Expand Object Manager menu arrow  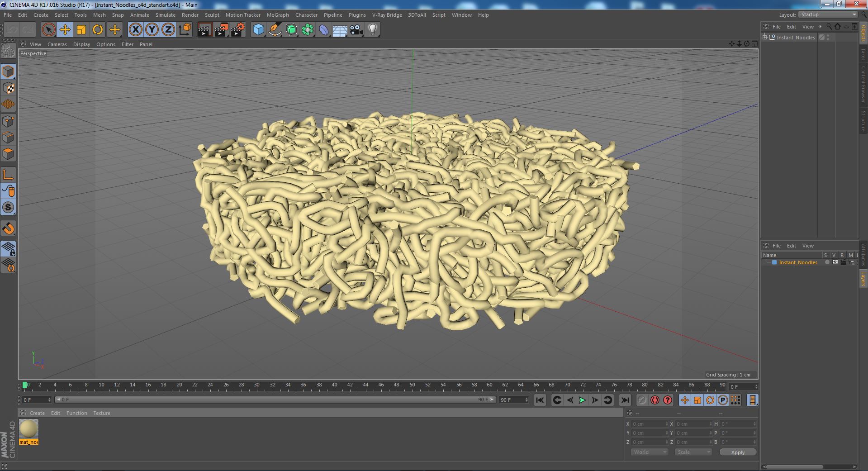click(820, 27)
